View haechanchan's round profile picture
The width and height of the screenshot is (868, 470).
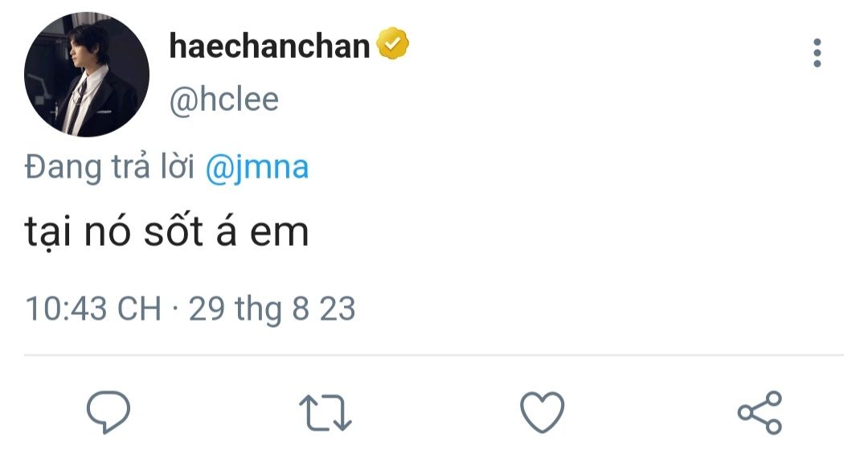(x=87, y=75)
